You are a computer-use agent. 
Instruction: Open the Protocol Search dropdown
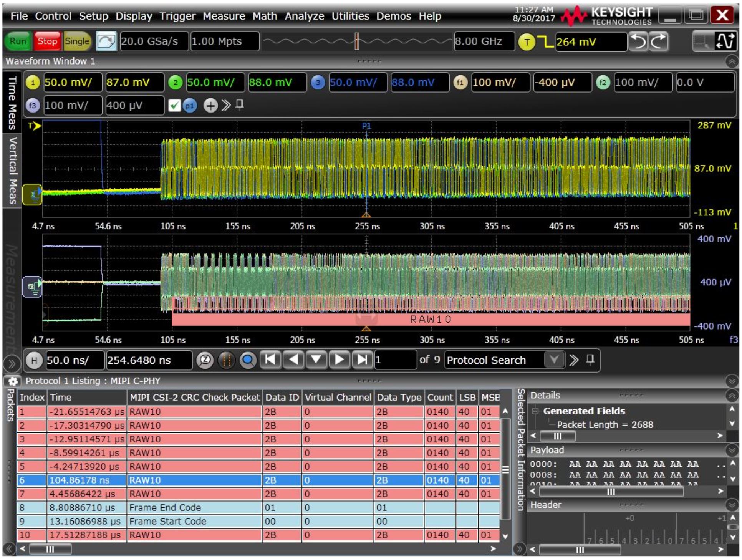(553, 360)
